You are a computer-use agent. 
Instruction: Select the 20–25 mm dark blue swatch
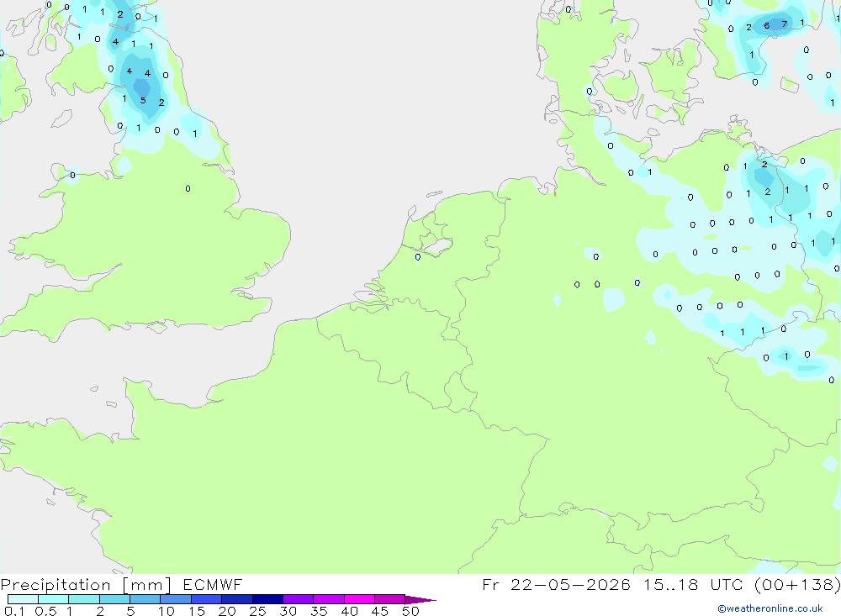(237, 599)
